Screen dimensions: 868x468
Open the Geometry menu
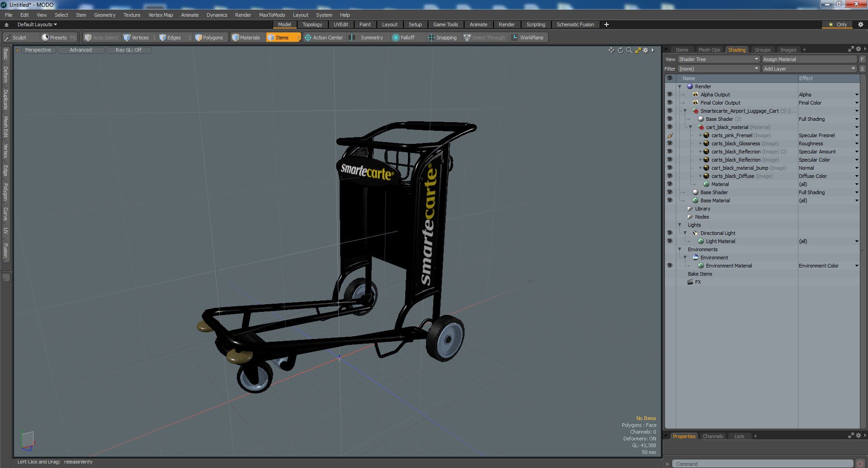tap(104, 15)
